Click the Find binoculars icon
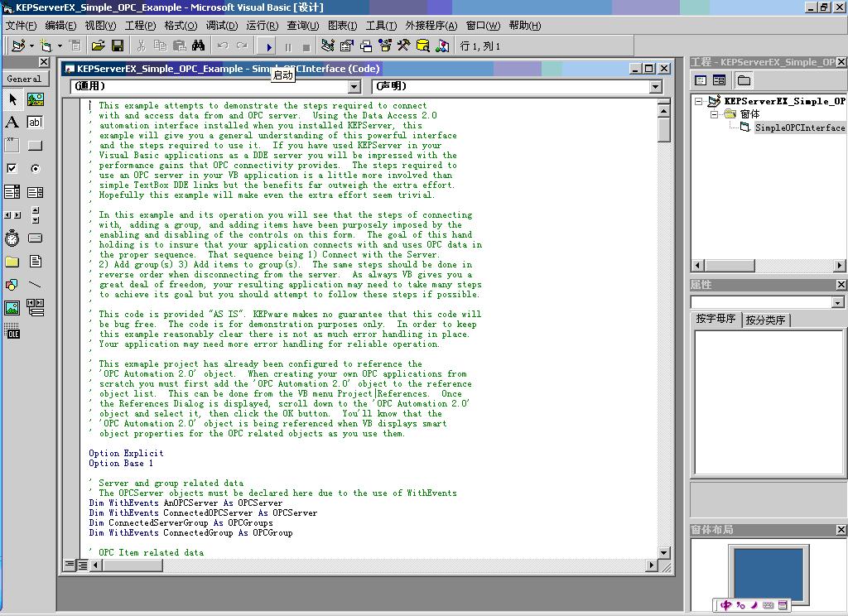 click(198, 46)
